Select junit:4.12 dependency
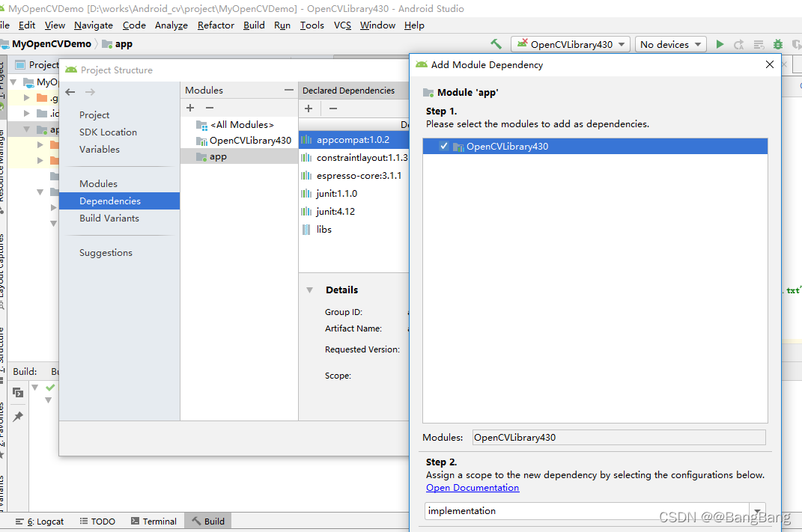Image resolution: width=802 pixels, height=532 pixels. pyautogui.click(x=354, y=211)
